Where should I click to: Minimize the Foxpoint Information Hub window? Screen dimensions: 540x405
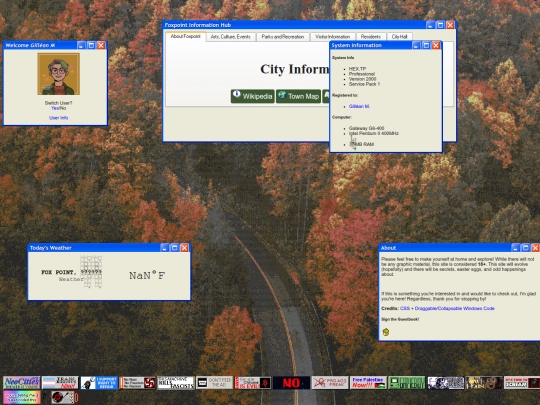click(430, 25)
